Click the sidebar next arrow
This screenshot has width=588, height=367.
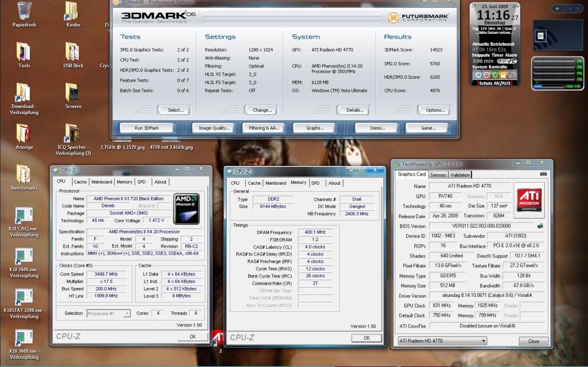click(x=578, y=9)
